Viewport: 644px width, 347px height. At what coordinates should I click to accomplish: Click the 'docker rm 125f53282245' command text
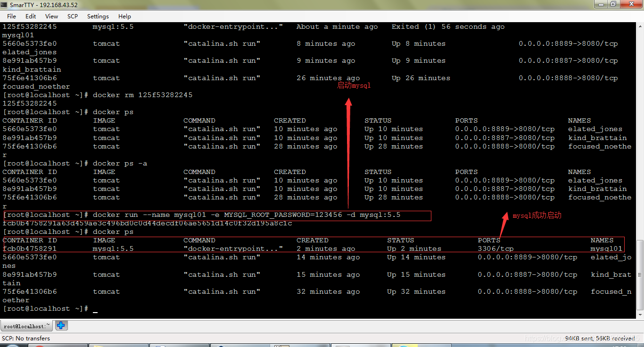pos(143,95)
